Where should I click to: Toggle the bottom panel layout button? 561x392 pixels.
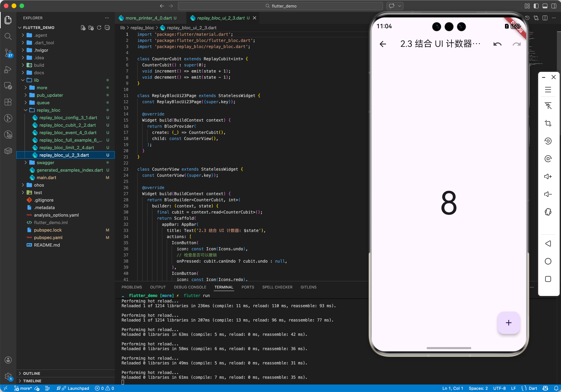coord(545,6)
